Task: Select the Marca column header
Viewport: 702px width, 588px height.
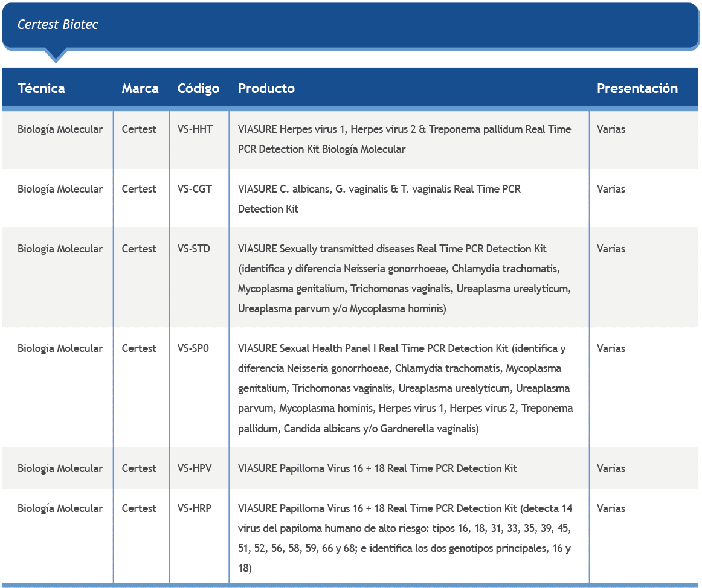Action: (x=140, y=88)
